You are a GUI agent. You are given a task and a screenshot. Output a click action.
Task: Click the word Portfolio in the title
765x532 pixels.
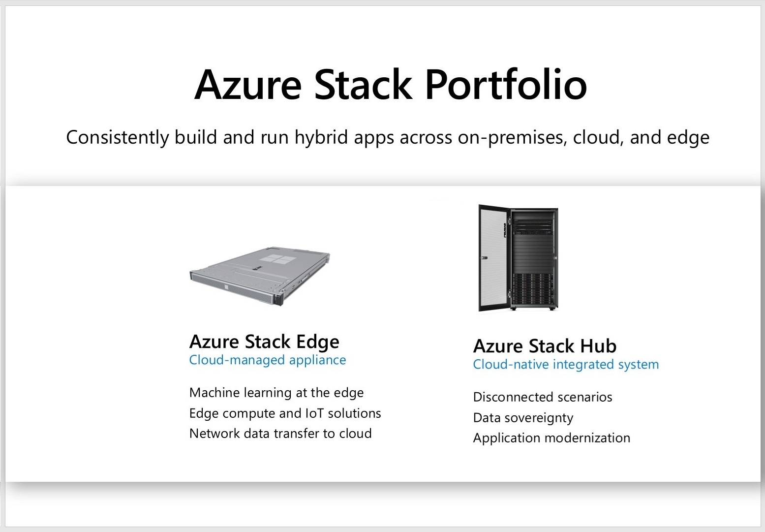pos(506,84)
